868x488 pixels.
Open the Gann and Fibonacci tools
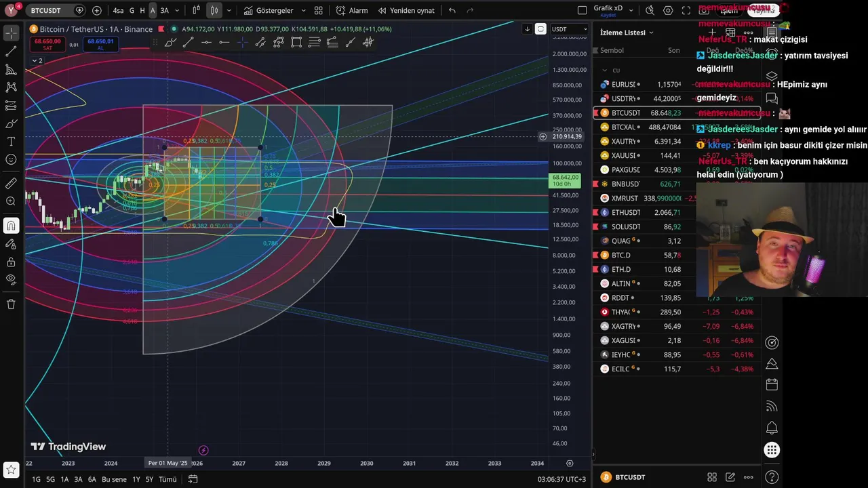11,69
